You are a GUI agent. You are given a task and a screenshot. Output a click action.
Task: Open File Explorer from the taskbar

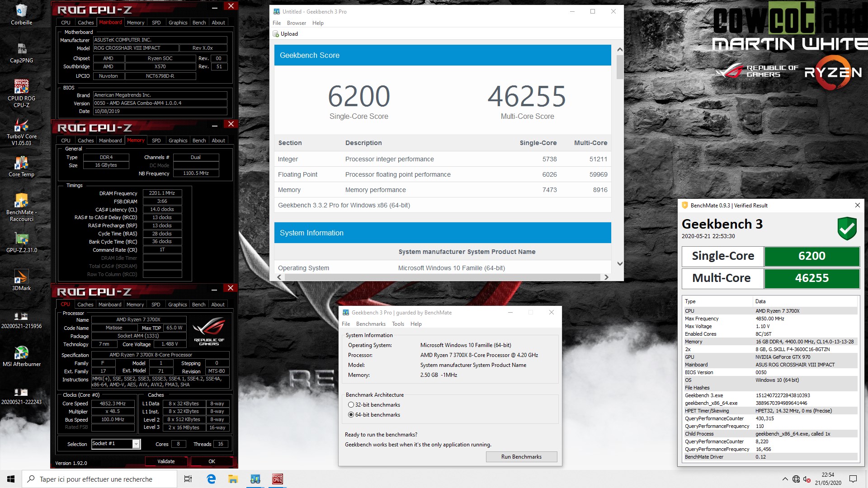233,479
